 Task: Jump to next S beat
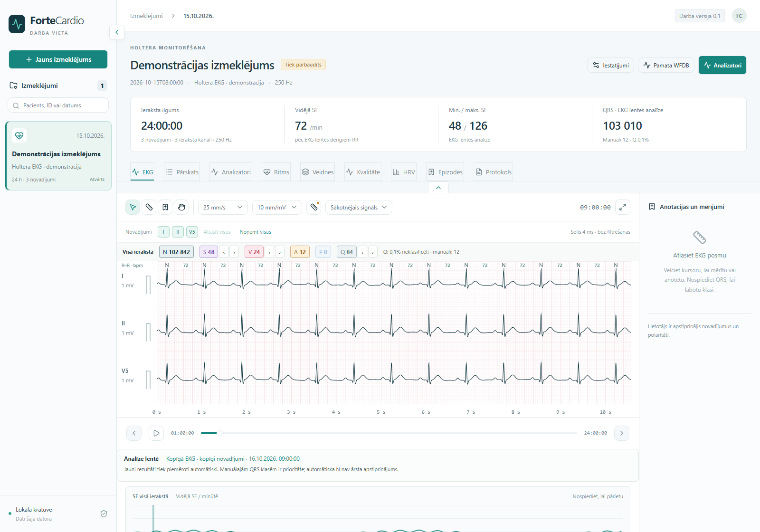pos(234,252)
